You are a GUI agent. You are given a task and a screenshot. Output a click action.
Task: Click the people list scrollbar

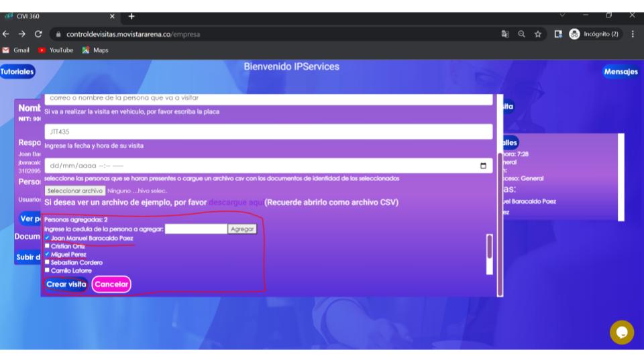point(489,254)
